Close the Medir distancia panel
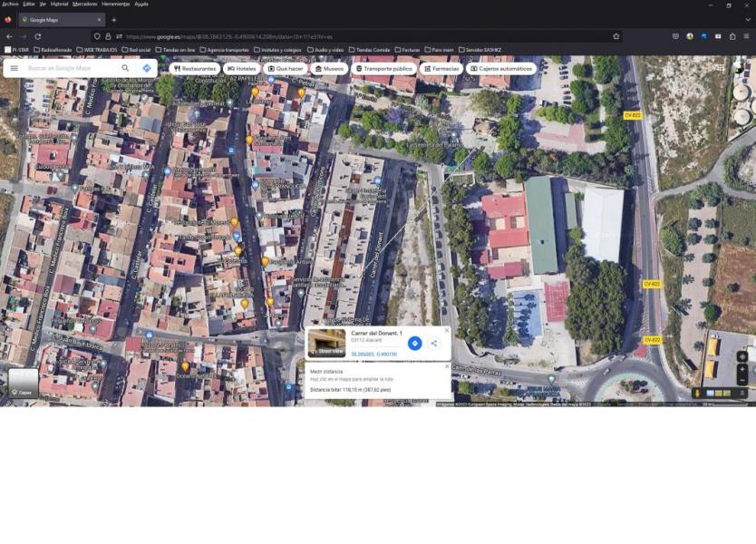Image resolution: width=756 pixels, height=544 pixels. 447,366
